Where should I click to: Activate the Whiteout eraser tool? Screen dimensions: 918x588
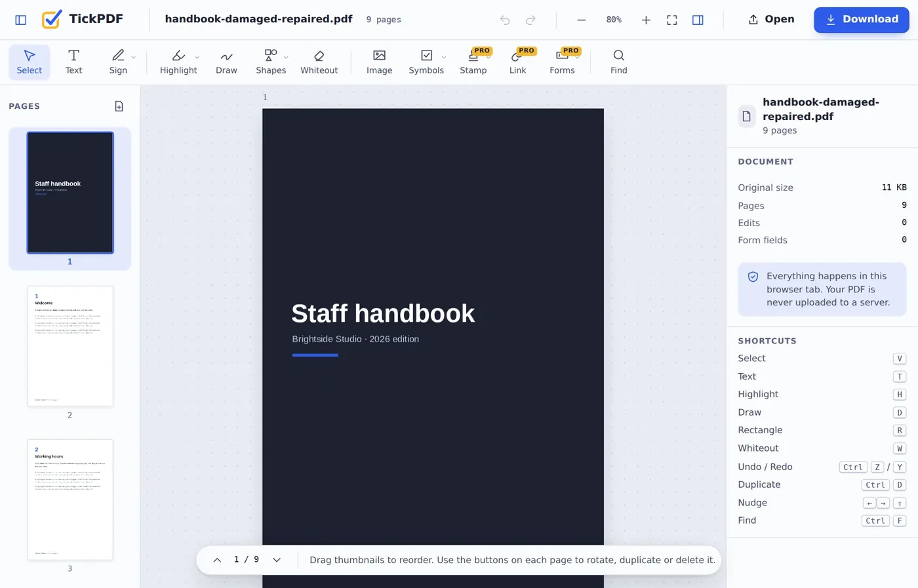[x=319, y=62]
